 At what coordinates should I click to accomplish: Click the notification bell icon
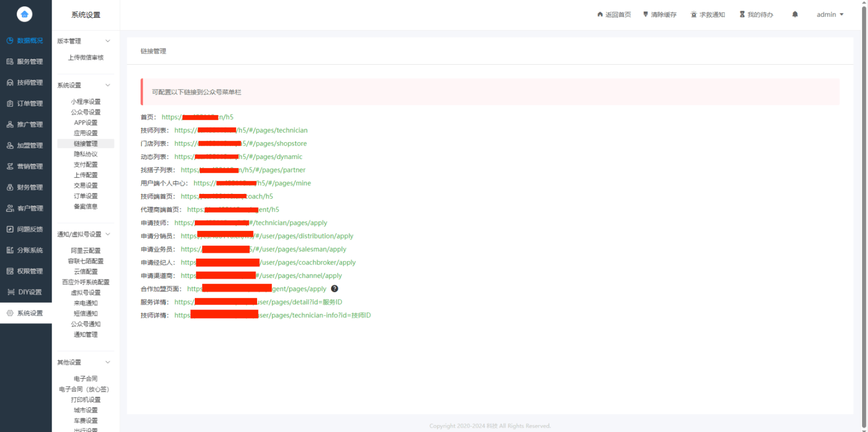click(x=795, y=15)
